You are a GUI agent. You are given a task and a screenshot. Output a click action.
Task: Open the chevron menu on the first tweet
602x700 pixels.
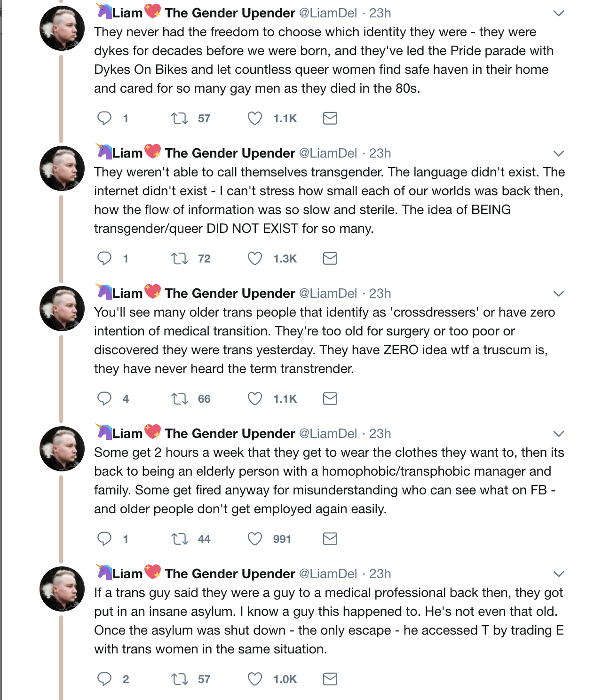(558, 13)
